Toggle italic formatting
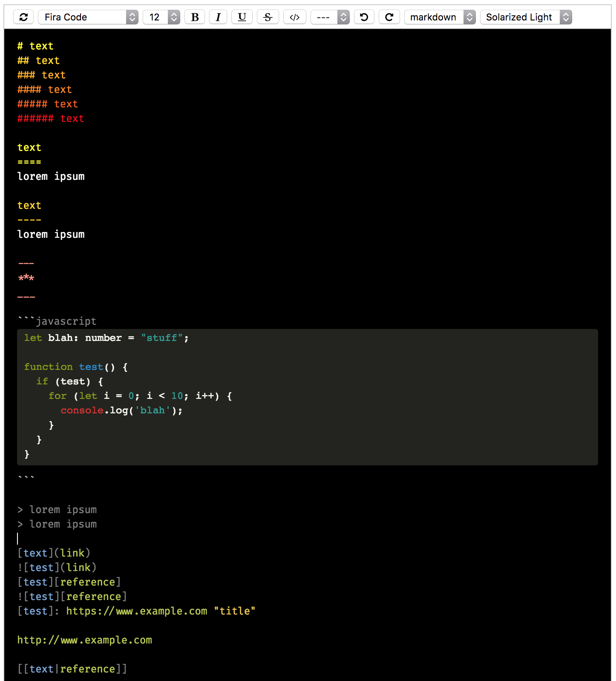This screenshot has height=681, width=616. (x=218, y=17)
